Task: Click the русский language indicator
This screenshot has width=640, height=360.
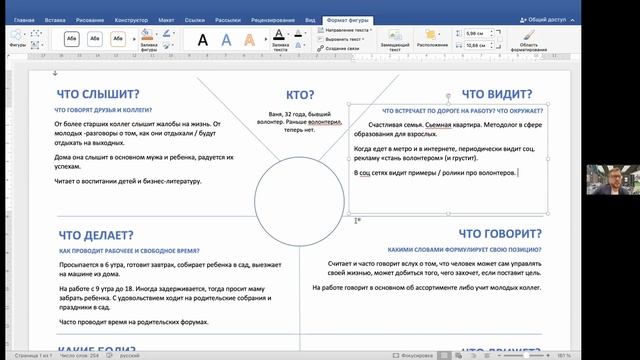Action: [129, 356]
